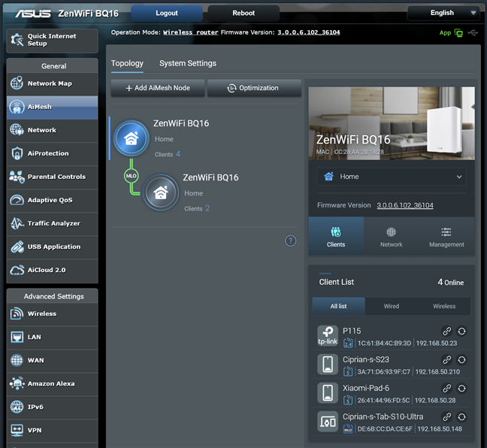Click the Wireless router operation mode link
This screenshot has height=448, width=487.
[x=191, y=32]
